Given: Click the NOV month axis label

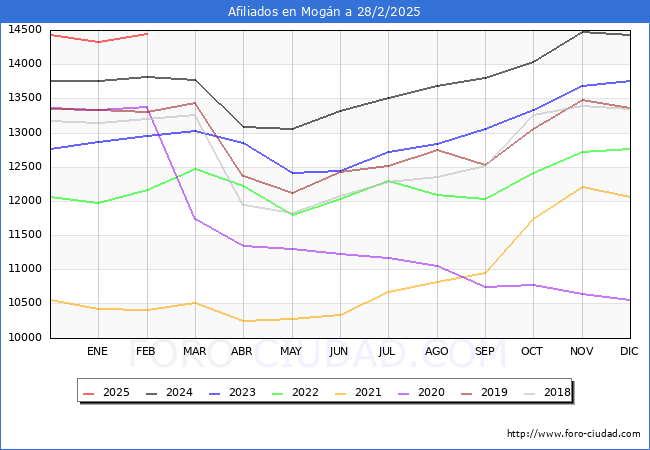Looking at the screenshot, I should click(582, 351).
